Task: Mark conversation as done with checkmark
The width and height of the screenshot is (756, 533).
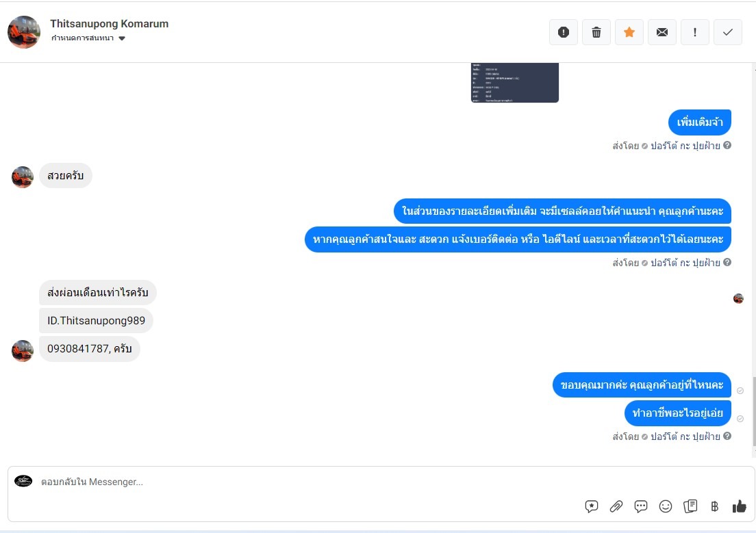Action: click(x=727, y=32)
